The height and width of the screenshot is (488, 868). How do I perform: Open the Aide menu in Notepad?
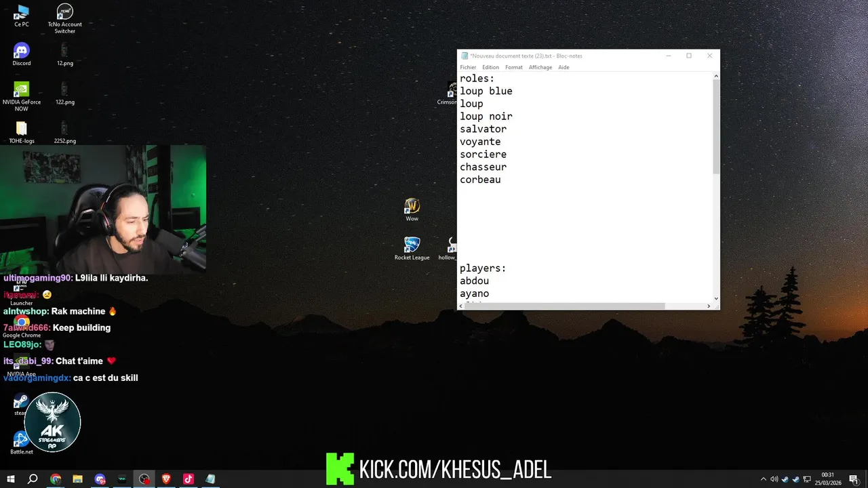click(564, 67)
